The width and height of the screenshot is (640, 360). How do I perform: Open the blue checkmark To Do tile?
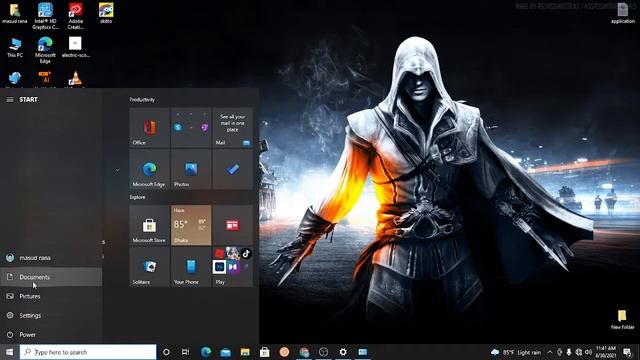tap(233, 169)
